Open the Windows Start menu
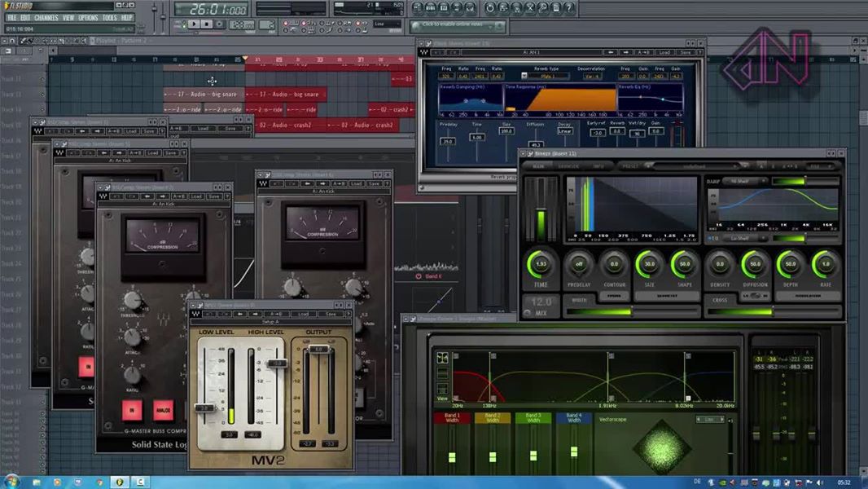Image resolution: width=868 pixels, height=489 pixels. pos(11,481)
